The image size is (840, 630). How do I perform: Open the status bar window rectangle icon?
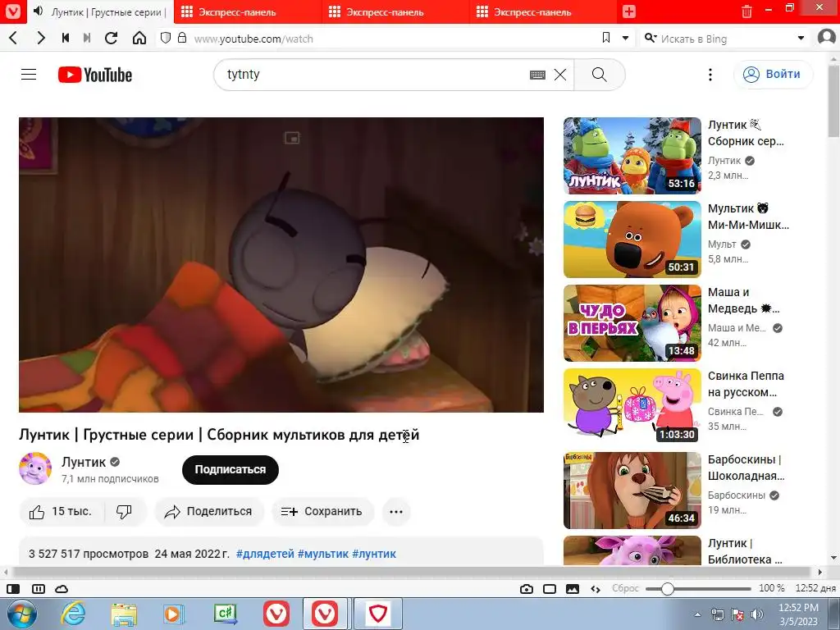click(x=550, y=589)
